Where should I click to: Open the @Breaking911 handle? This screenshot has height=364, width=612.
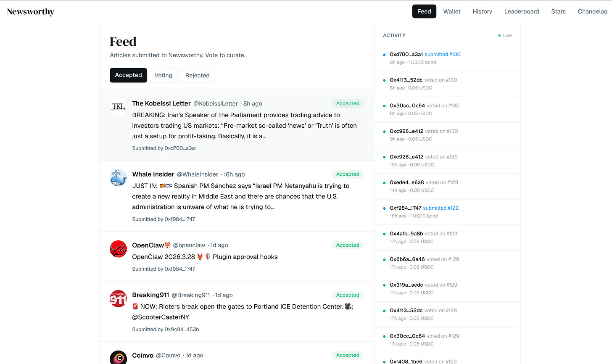tap(191, 295)
